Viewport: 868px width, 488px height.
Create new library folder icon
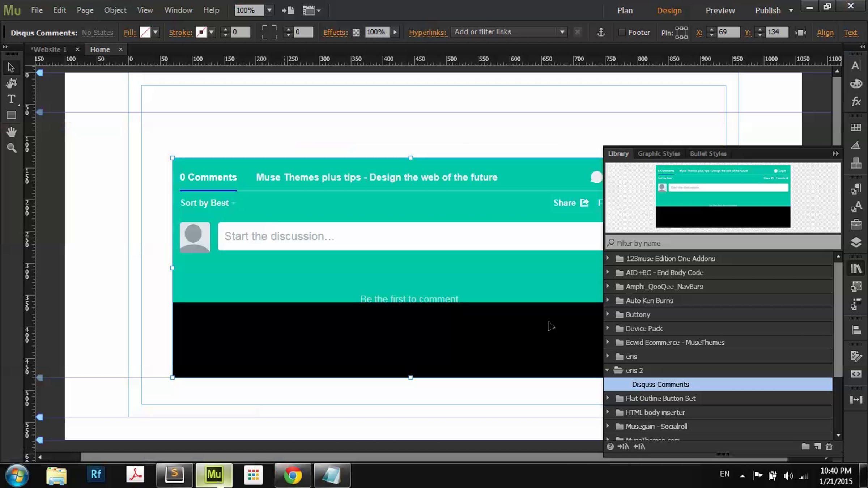click(x=805, y=447)
